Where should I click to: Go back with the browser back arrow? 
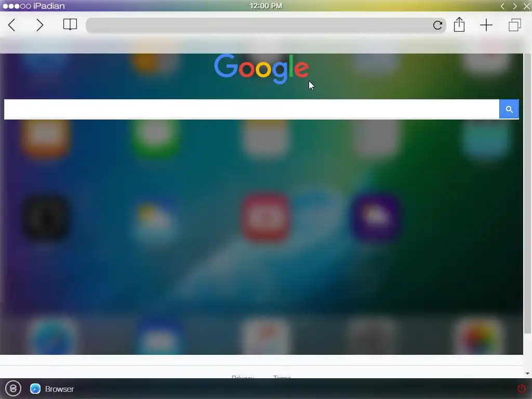click(x=12, y=25)
